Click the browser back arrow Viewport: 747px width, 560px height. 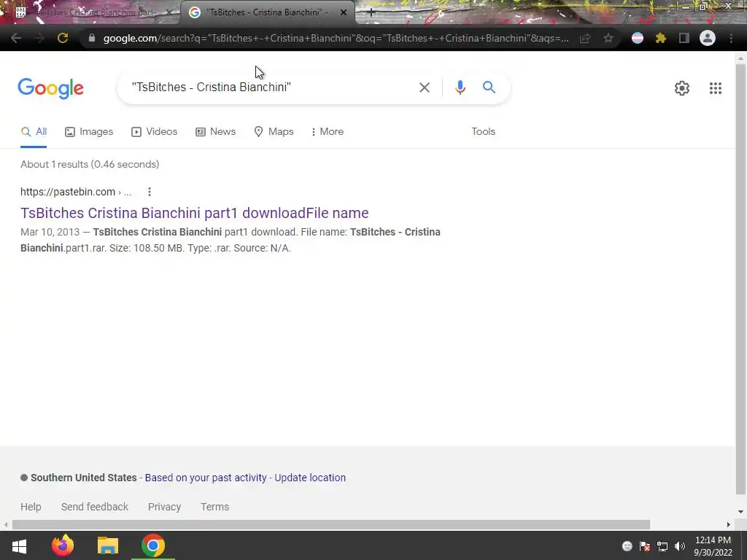tap(16, 38)
